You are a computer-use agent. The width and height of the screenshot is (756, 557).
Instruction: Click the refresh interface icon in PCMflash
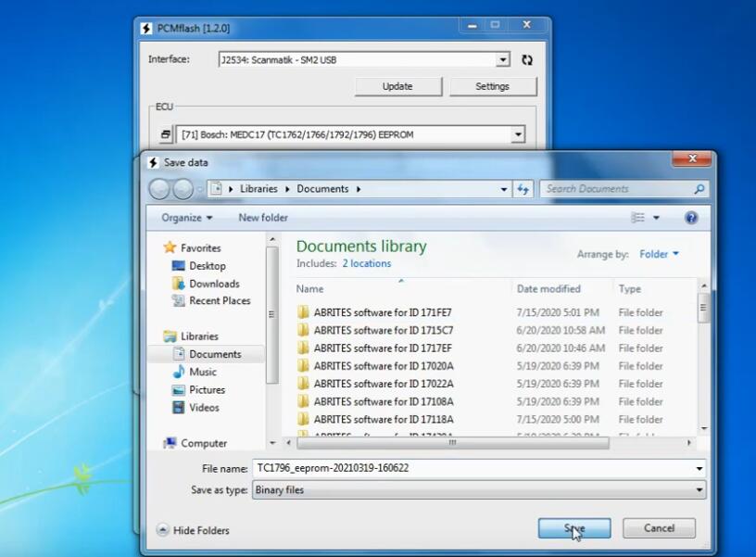pyautogui.click(x=527, y=60)
